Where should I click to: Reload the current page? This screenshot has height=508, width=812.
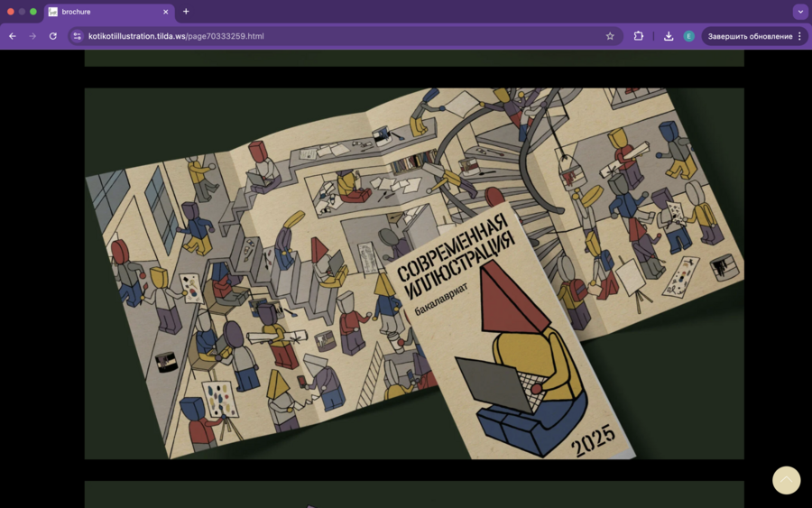53,36
